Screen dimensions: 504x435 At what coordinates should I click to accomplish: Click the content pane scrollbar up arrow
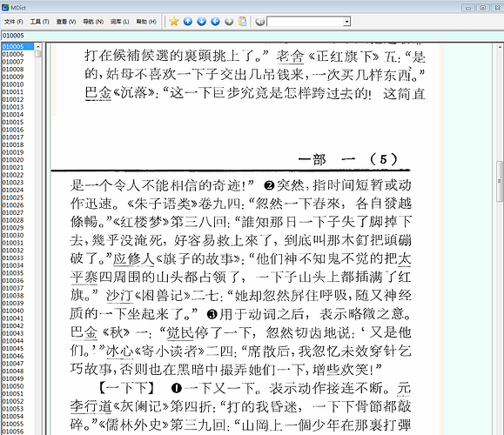(501, 47)
